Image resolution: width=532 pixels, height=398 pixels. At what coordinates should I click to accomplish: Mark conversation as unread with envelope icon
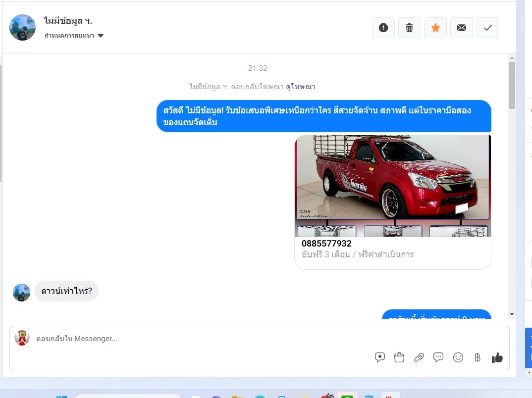click(461, 28)
